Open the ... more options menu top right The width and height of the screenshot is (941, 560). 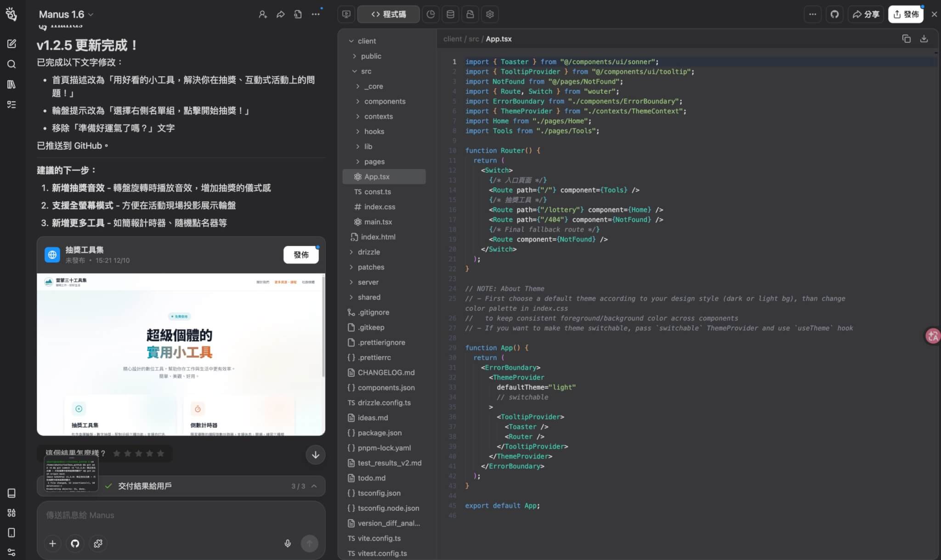[x=812, y=14]
